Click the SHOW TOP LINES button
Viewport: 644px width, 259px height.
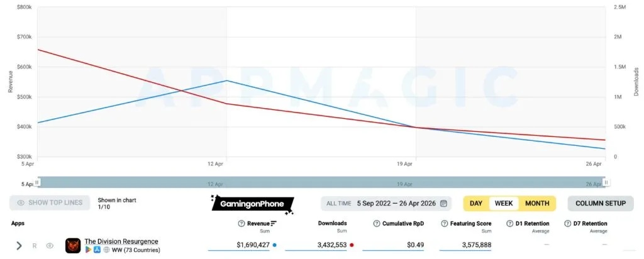50,203
